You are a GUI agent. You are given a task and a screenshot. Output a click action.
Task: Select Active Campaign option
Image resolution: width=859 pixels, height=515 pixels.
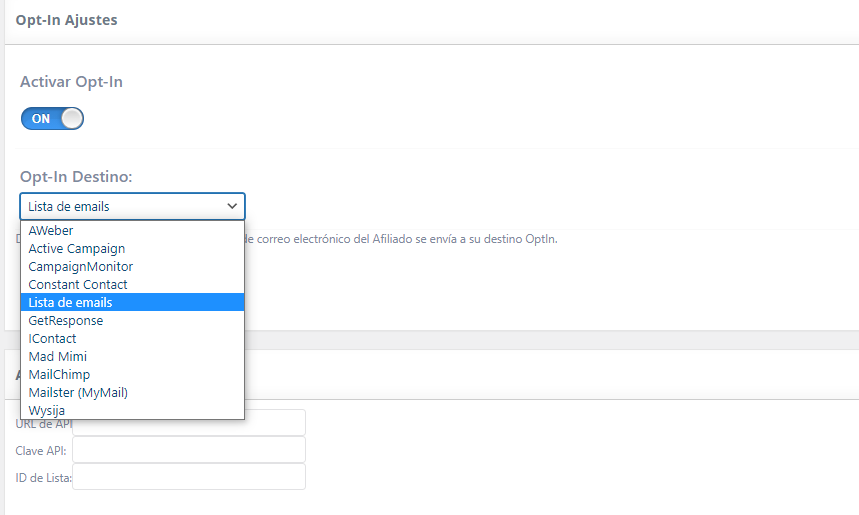coord(132,249)
